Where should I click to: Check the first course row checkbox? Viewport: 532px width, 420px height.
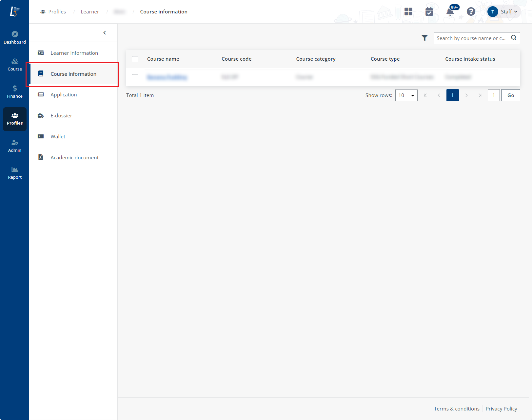135,77
